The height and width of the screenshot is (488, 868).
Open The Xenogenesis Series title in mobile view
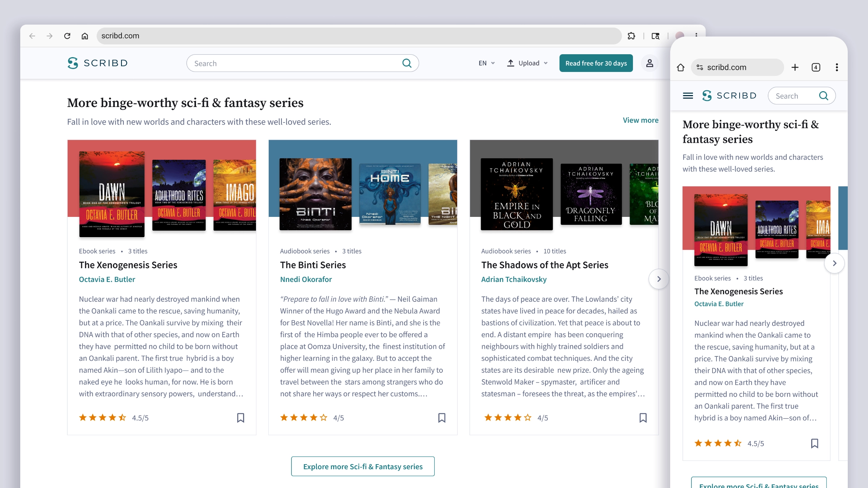click(739, 291)
